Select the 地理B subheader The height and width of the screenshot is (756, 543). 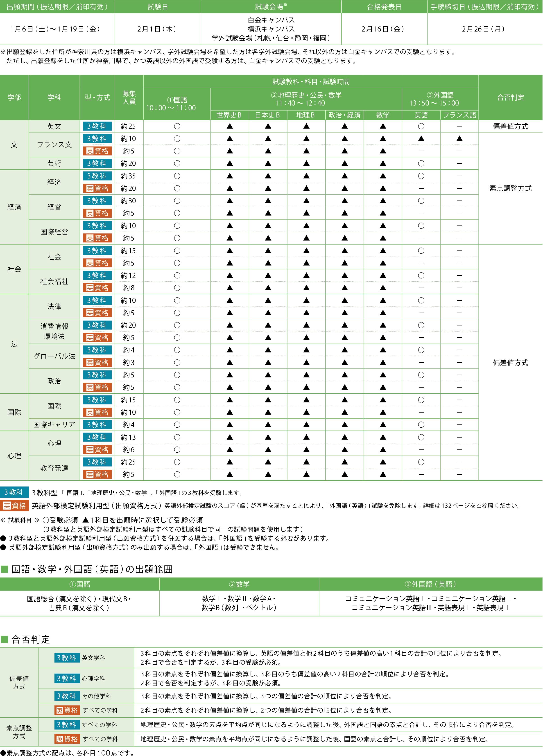click(x=306, y=115)
